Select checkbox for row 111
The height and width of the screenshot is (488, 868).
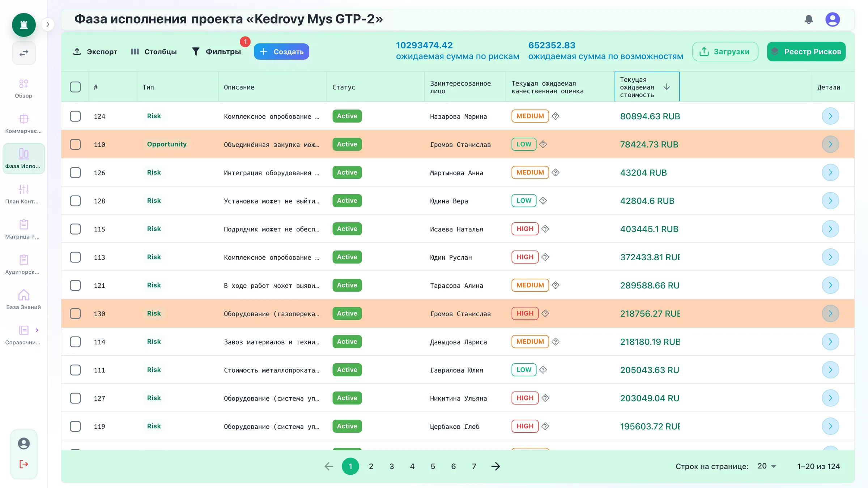tap(75, 370)
